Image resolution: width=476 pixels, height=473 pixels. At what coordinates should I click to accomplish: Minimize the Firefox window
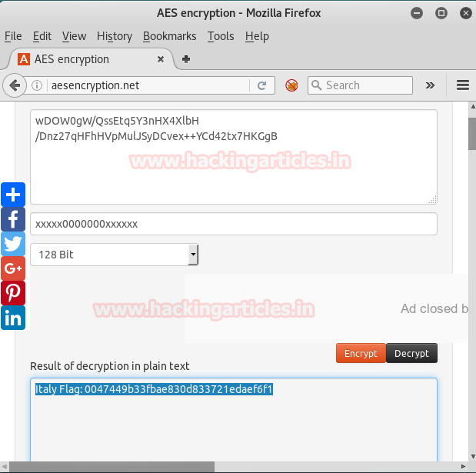point(417,13)
